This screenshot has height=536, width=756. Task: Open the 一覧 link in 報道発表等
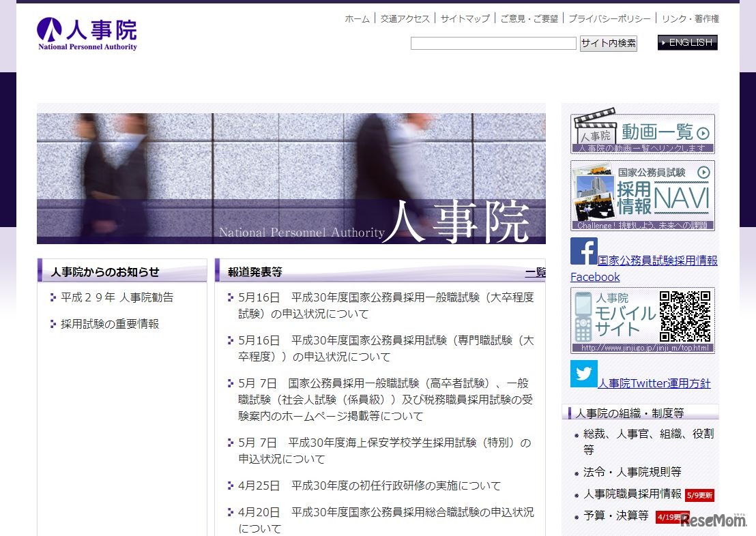click(535, 272)
